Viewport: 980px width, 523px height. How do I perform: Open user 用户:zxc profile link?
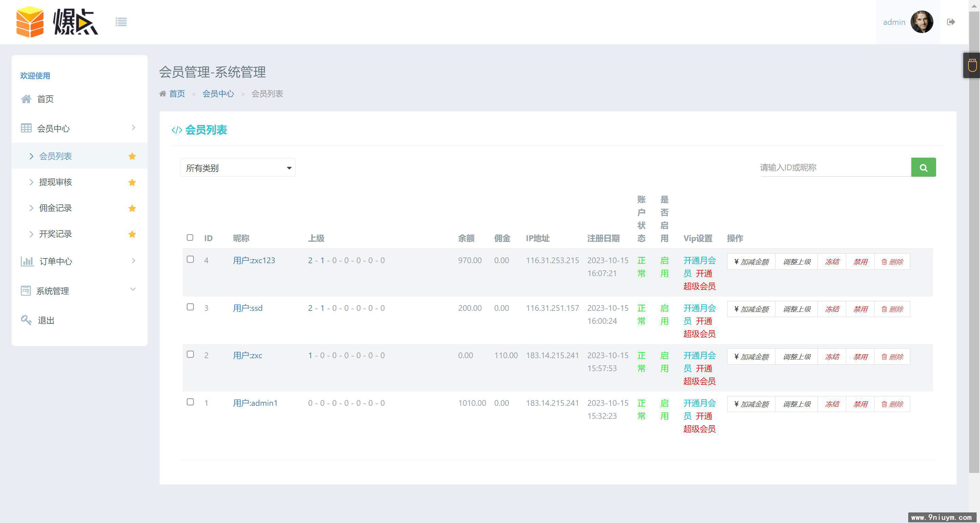(x=248, y=355)
